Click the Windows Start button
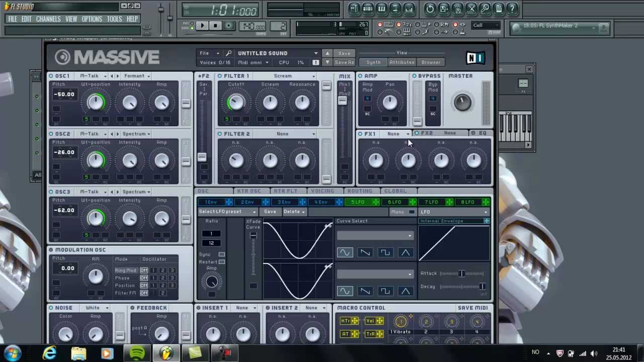Screen dimensions: 644x362 click(13, 353)
